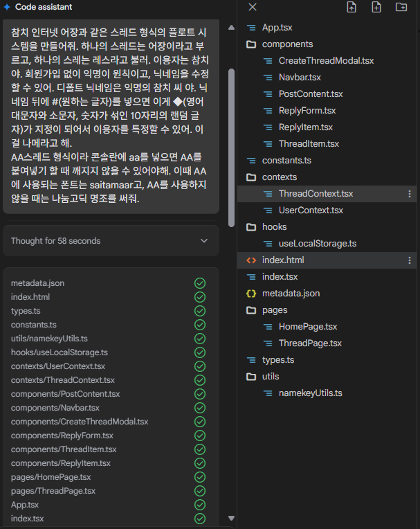Expand the 'Thought for 58 seconds' section
This screenshot has width=420, height=529.
pos(203,241)
